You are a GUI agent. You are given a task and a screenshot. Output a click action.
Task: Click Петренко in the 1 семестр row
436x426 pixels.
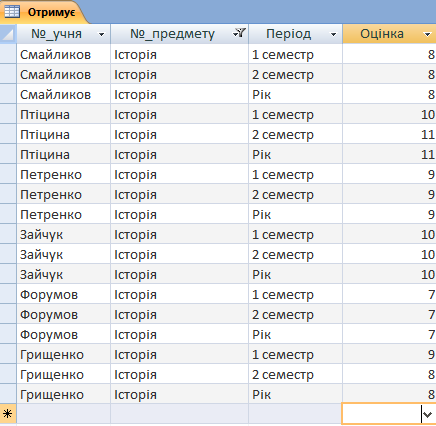click(51, 175)
